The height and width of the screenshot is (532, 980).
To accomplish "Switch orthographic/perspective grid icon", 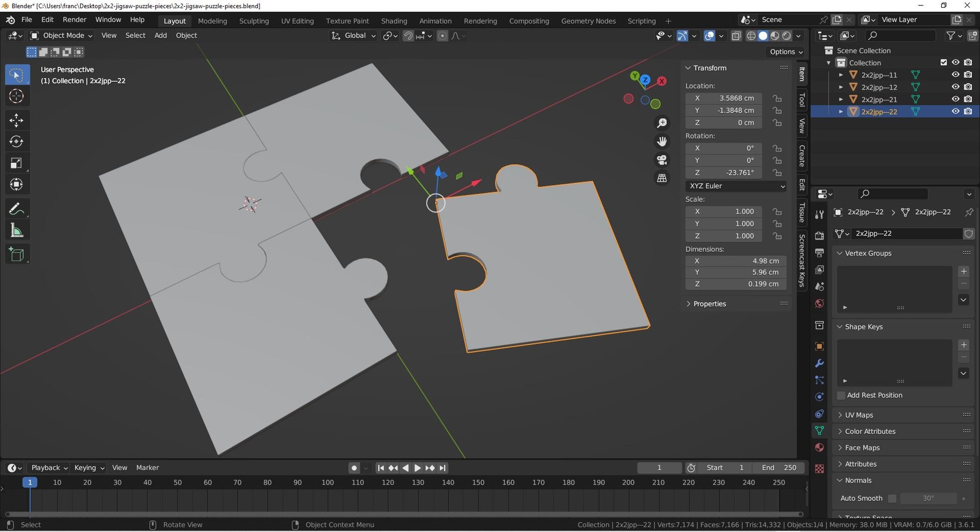I will click(x=662, y=178).
